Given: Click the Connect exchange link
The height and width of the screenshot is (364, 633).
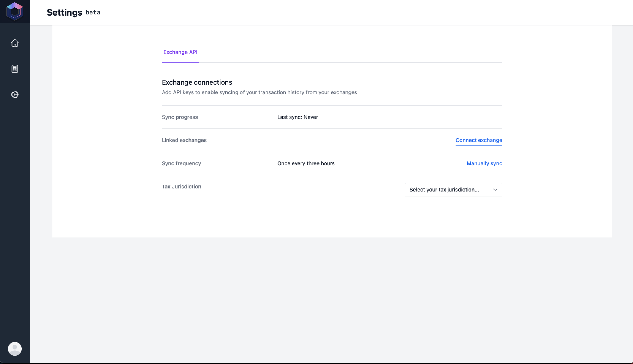Looking at the screenshot, I should pyautogui.click(x=479, y=140).
